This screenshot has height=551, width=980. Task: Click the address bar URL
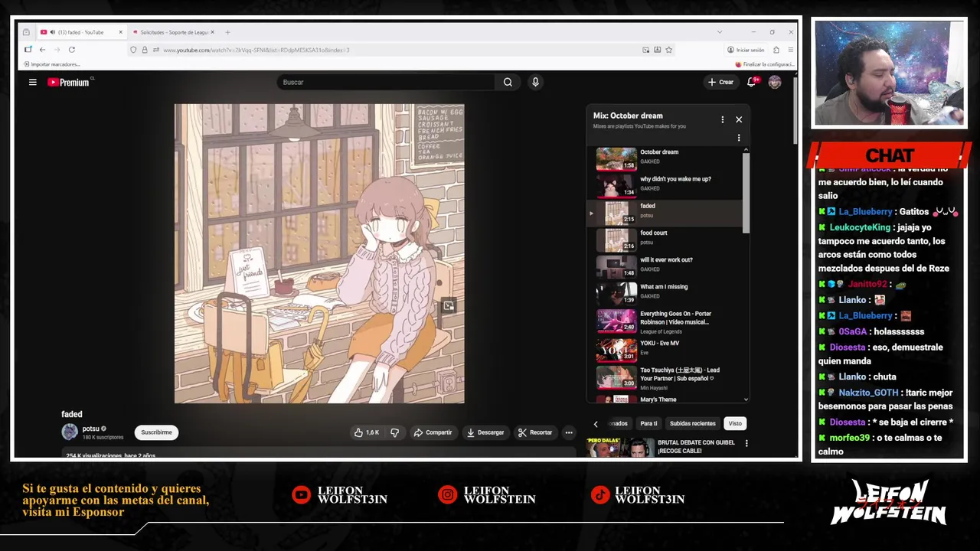[256, 50]
